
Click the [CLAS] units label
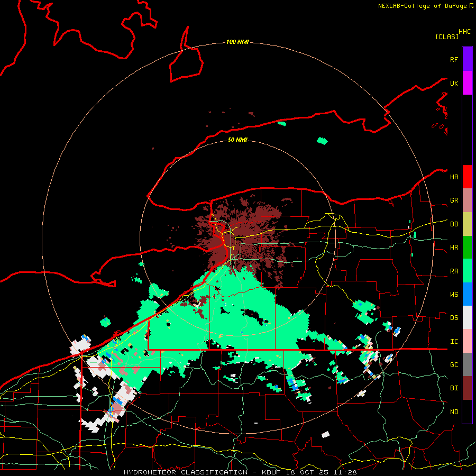pyautogui.click(x=447, y=37)
